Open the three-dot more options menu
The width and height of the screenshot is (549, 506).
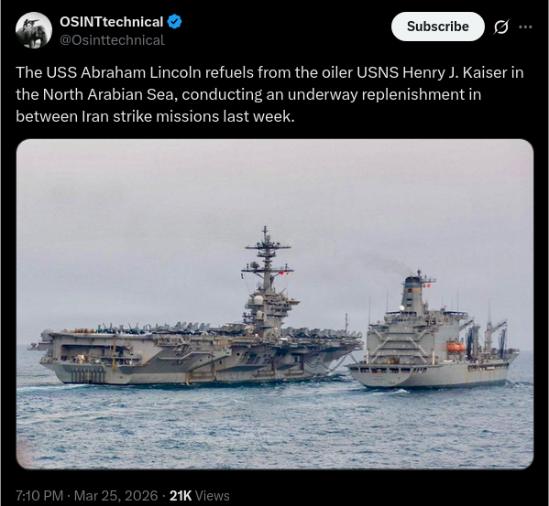526,27
